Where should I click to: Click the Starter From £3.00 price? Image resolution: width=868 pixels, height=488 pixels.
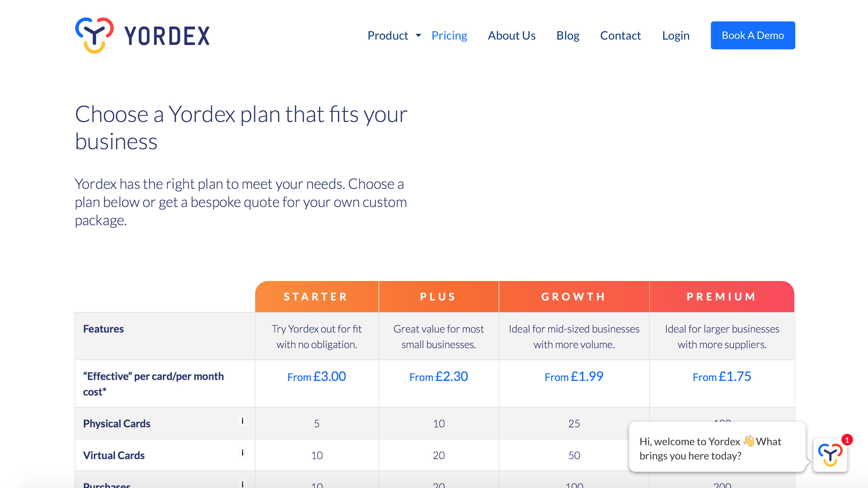(x=316, y=376)
